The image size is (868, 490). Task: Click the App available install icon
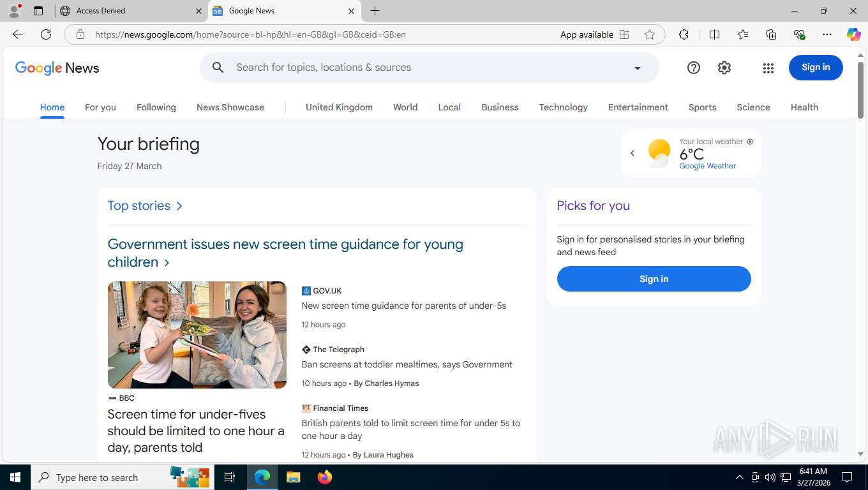624,34
